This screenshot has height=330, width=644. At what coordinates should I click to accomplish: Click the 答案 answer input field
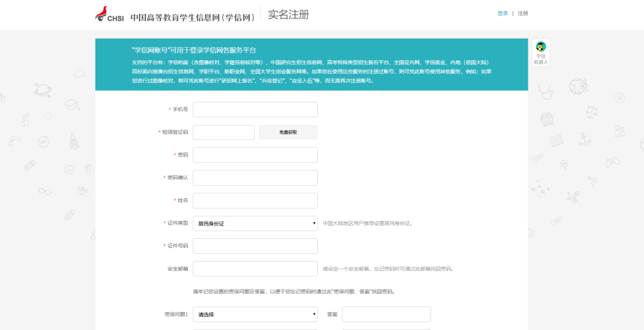tap(386, 314)
